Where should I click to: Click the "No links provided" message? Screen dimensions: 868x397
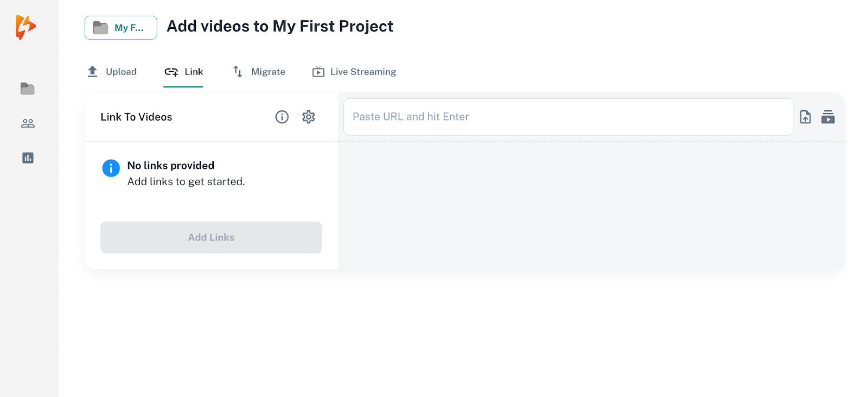pos(171,166)
